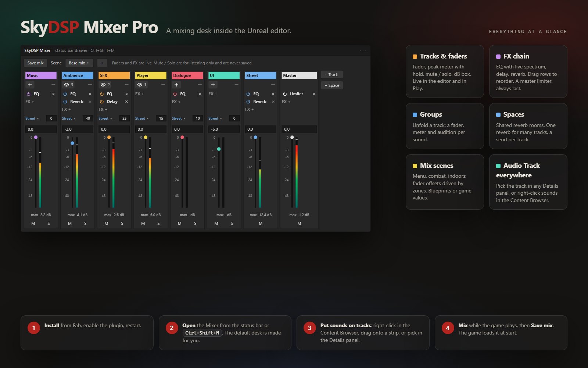Toggle power of Music track EQ

pyautogui.click(x=28, y=94)
